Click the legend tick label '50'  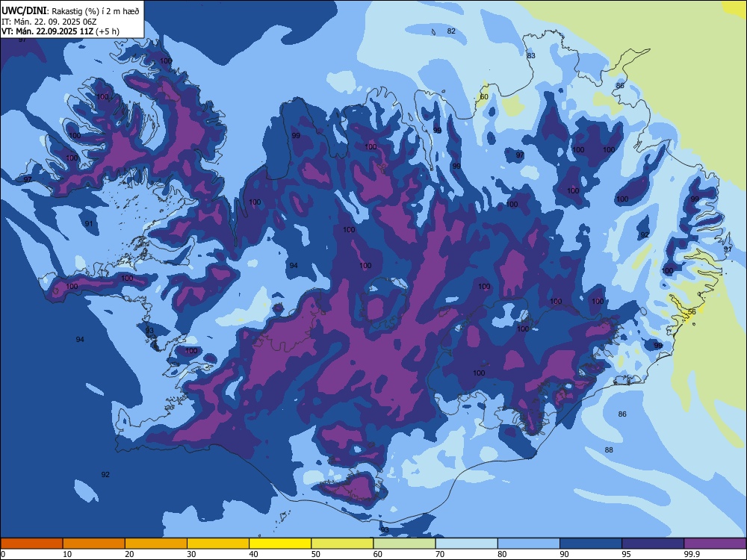point(316,554)
